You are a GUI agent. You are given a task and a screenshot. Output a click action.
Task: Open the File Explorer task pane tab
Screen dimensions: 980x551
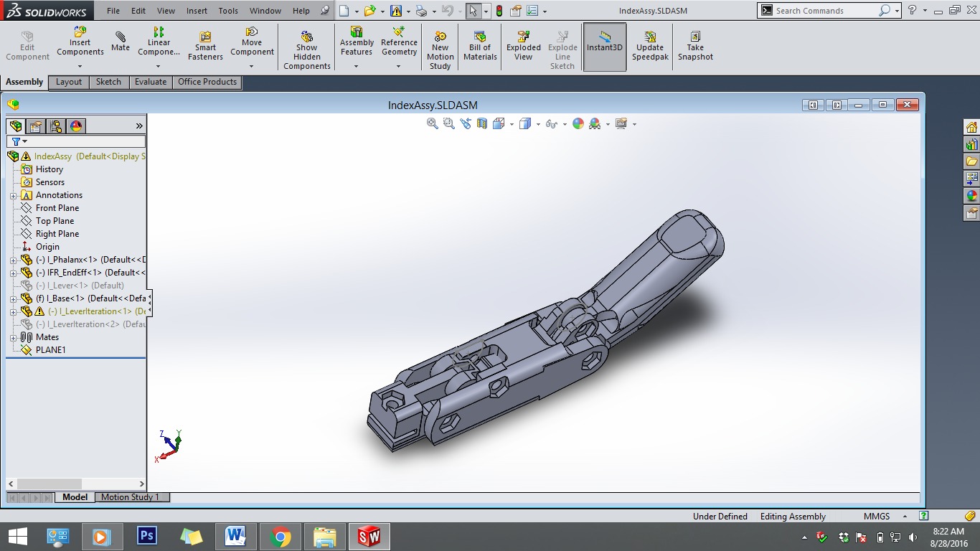[971, 161]
